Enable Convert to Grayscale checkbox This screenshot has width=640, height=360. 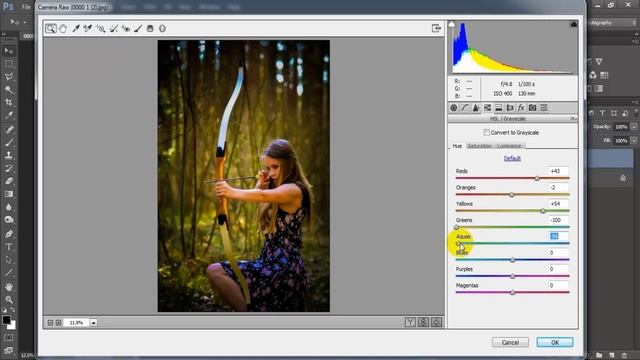487,132
